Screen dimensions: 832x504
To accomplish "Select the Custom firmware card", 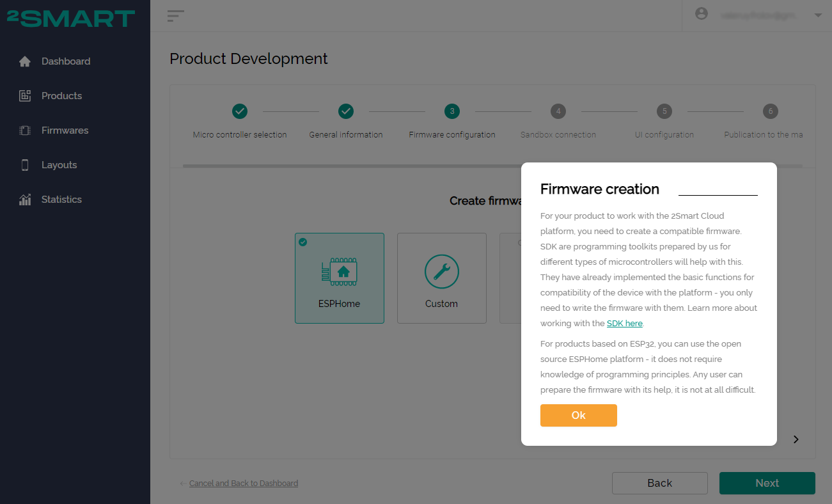I will [442, 278].
